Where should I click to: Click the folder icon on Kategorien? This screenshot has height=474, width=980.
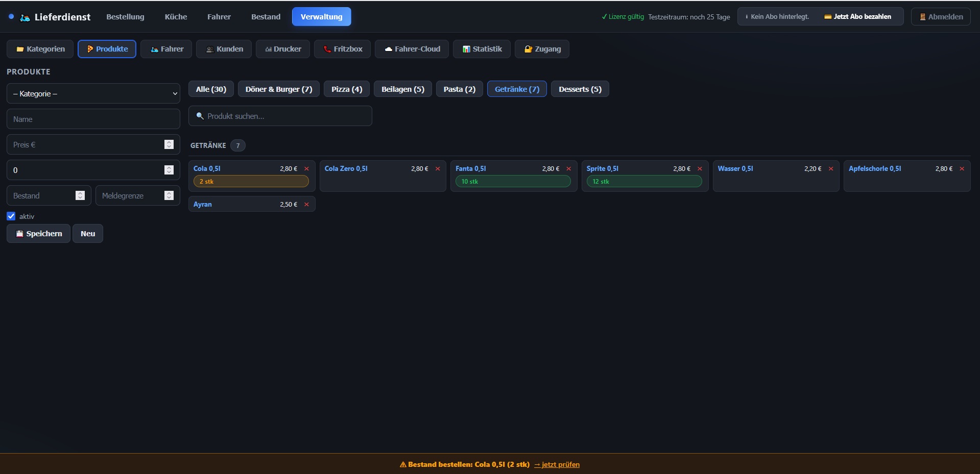[x=20, y=49]
